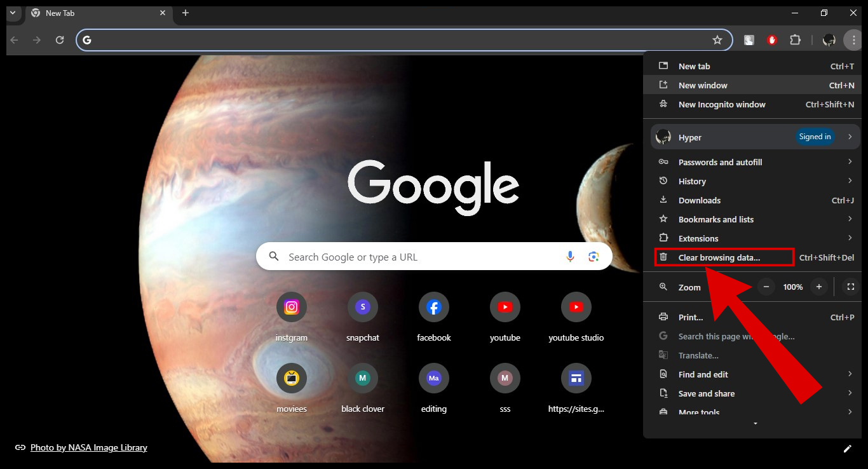Open the Photo by NASA Image Library link
Image resolution: width=868 pixels, height=469 pixels.
tap(89, 447)
